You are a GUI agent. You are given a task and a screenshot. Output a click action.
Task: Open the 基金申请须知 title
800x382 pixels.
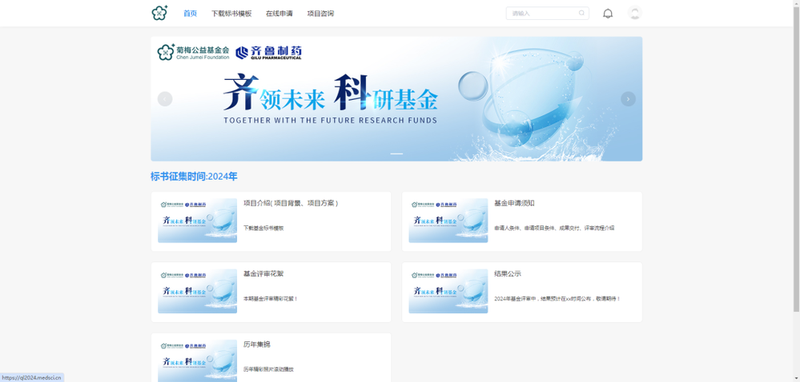[514, 203]
